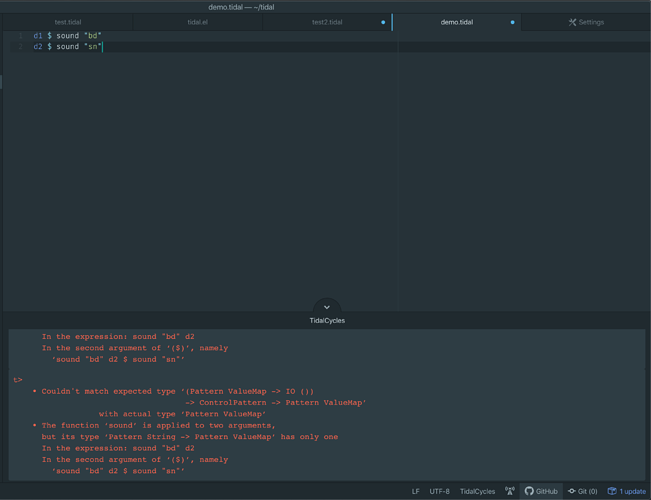This screenshot has height=500, width=651.
Task: Click "with actual type 'Pattern ValueMap'" line
Action: coord(182,414)
